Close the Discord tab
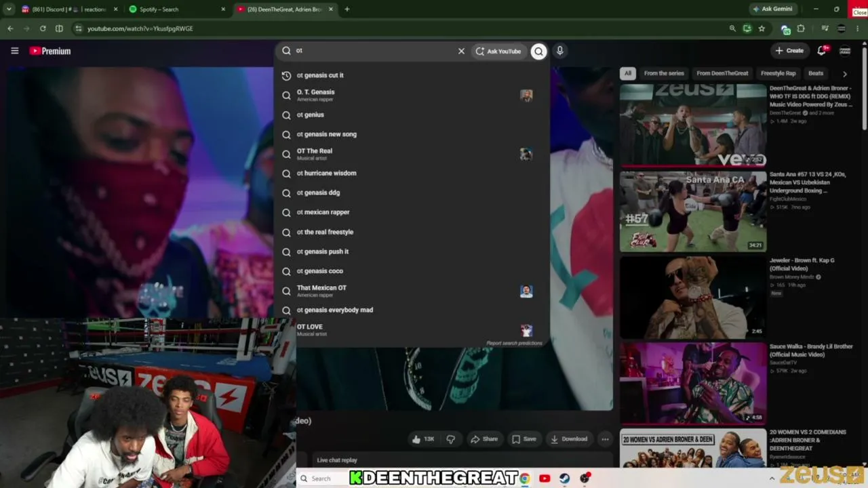The image size is (868, 488). [116, 9]
